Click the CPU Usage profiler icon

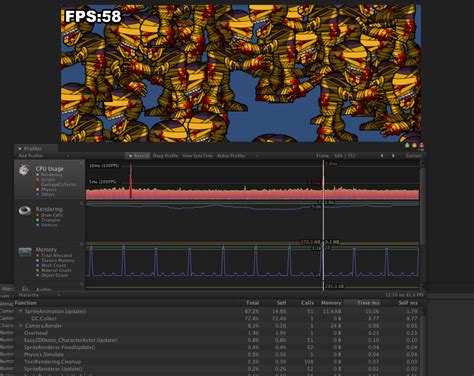coord(24,170)
